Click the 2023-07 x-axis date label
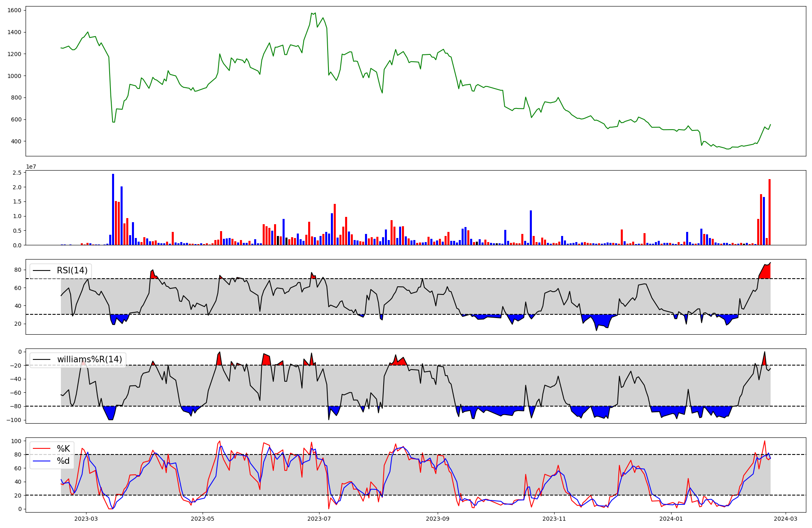The image size is (812, 528). 319,519
